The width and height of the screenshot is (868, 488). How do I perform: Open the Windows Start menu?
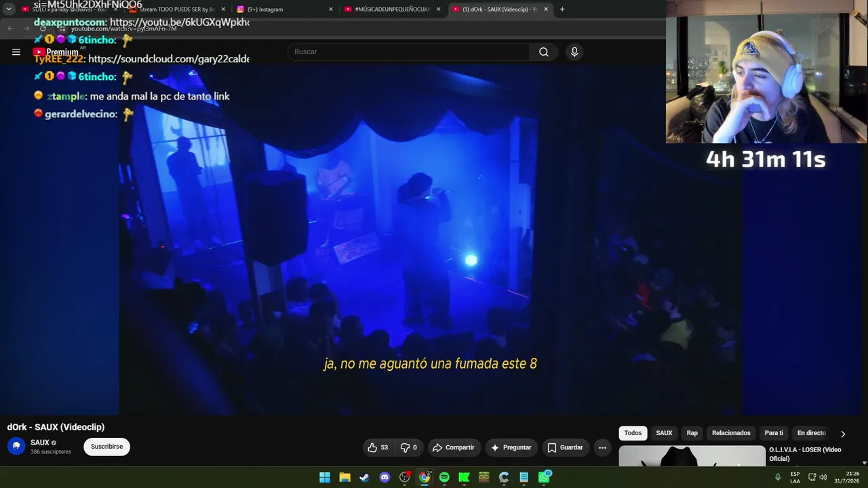pos(325,477)
